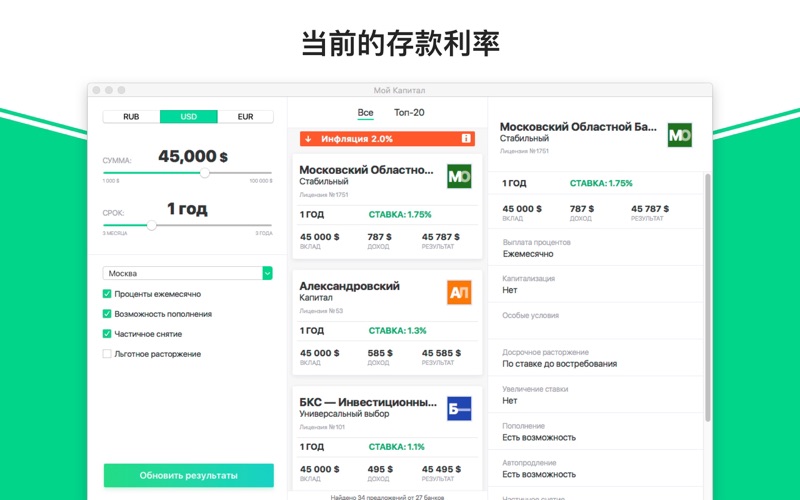Click the Срок slider handle
The height and width of the screenshot is (500, 800).
click(x=152, y=225)
